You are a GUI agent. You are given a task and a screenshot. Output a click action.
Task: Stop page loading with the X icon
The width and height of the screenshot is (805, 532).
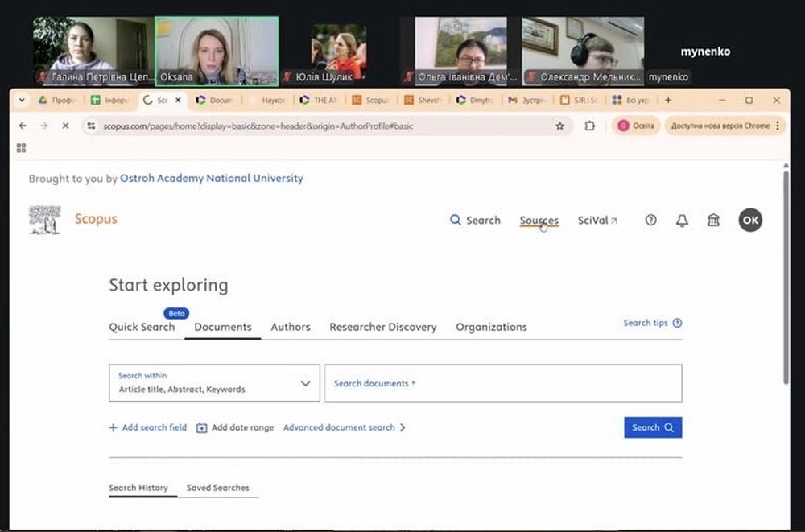[x=65, y=126]
